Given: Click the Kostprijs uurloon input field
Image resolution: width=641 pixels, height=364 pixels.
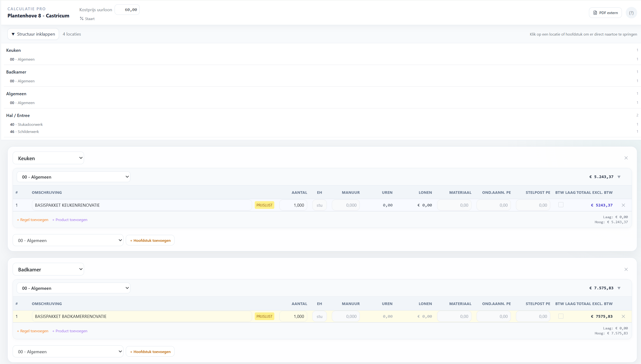Looking at the screenshot, I should [x=127, y=10].
